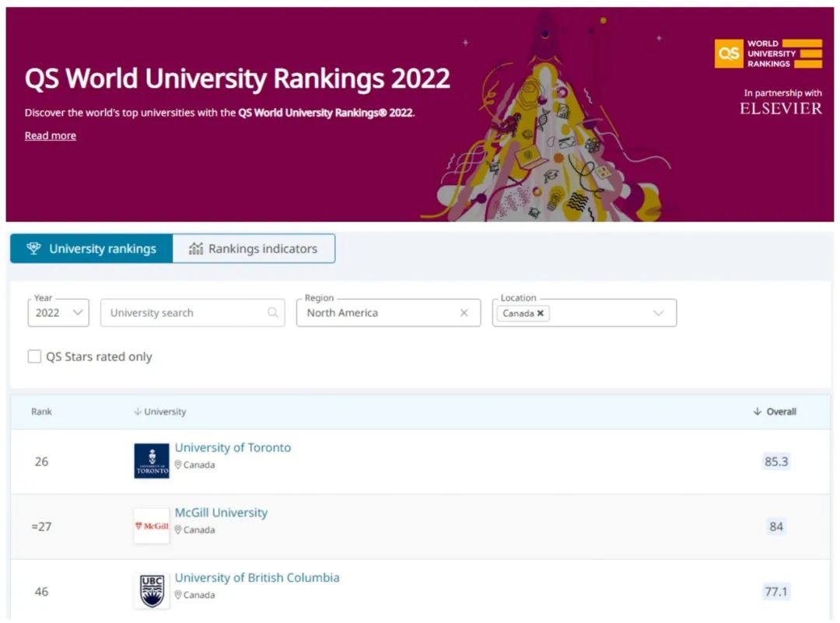This screenshot has height=623, width=840.
Task: Click the Elsevier partner logo
Action: click(781, 109)
